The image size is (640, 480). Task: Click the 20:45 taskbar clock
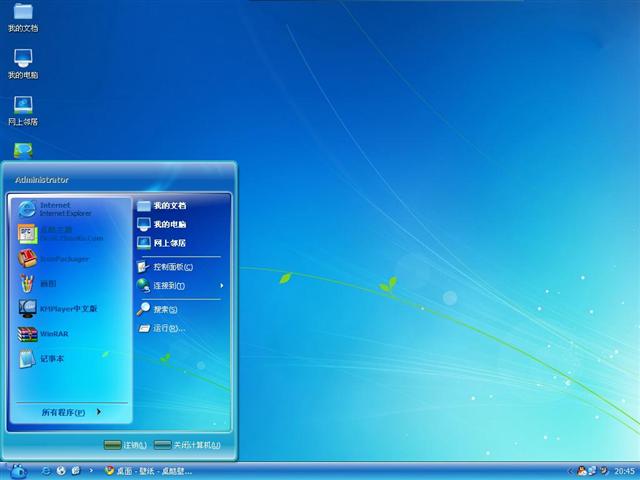(624, 471)
